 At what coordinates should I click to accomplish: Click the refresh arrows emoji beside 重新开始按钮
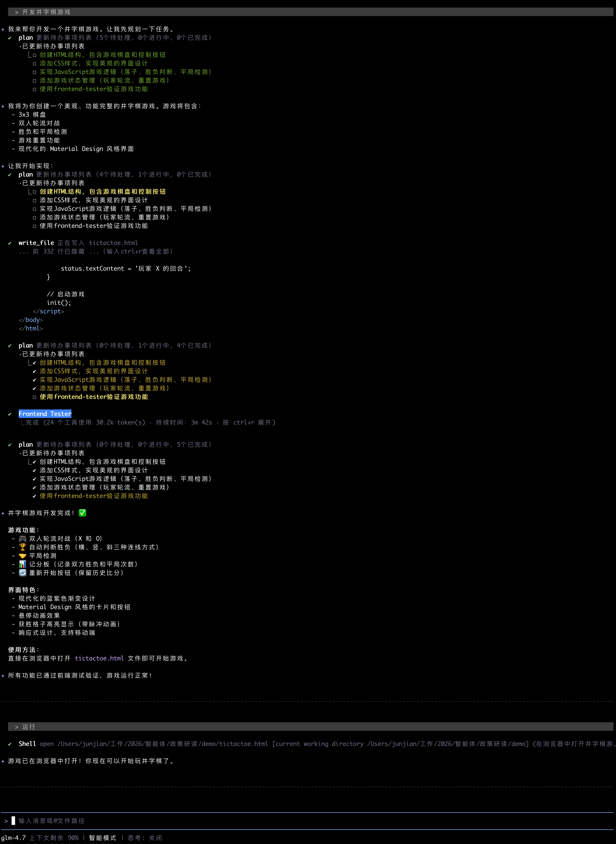tap(22, 573)
